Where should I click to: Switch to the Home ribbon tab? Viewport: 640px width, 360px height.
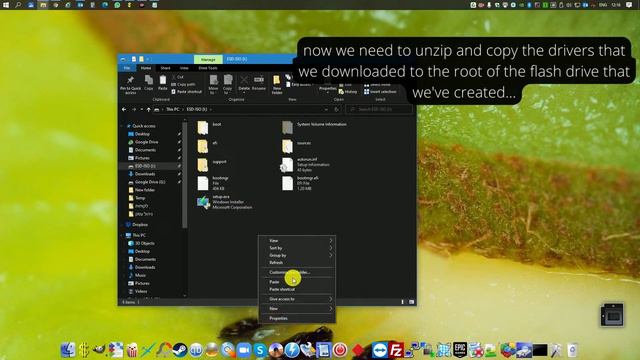click(146, 68)
